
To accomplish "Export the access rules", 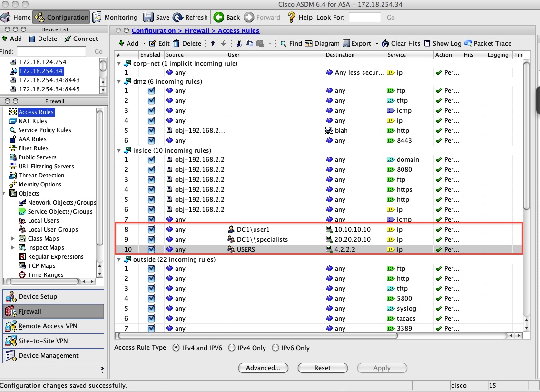I will [357, 43].
